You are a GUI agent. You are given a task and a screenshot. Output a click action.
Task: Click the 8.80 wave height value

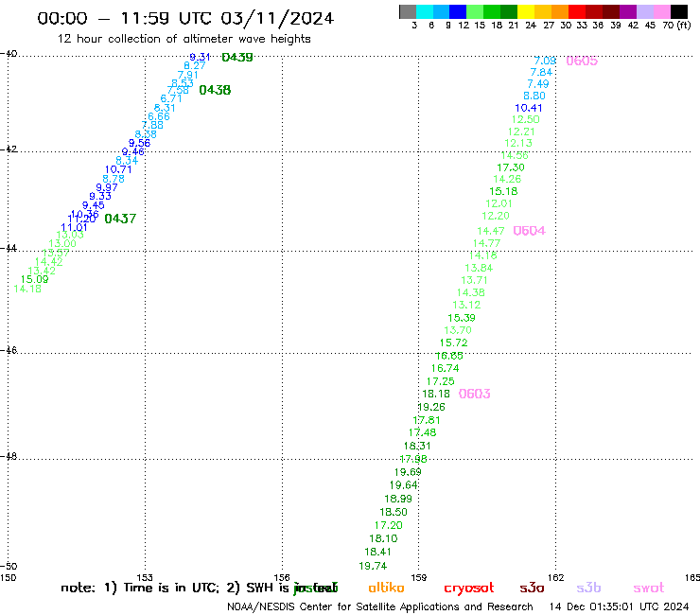(x=534, y=96)
